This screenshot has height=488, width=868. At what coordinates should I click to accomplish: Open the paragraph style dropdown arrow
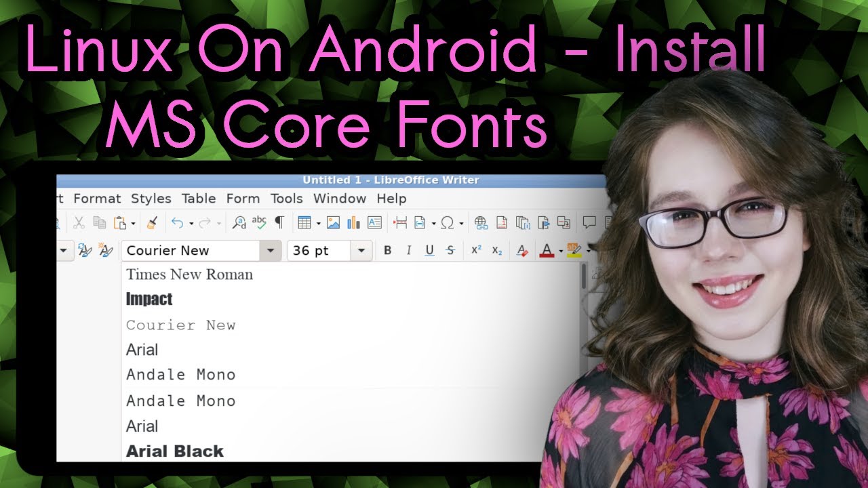[x=64, y=251]
